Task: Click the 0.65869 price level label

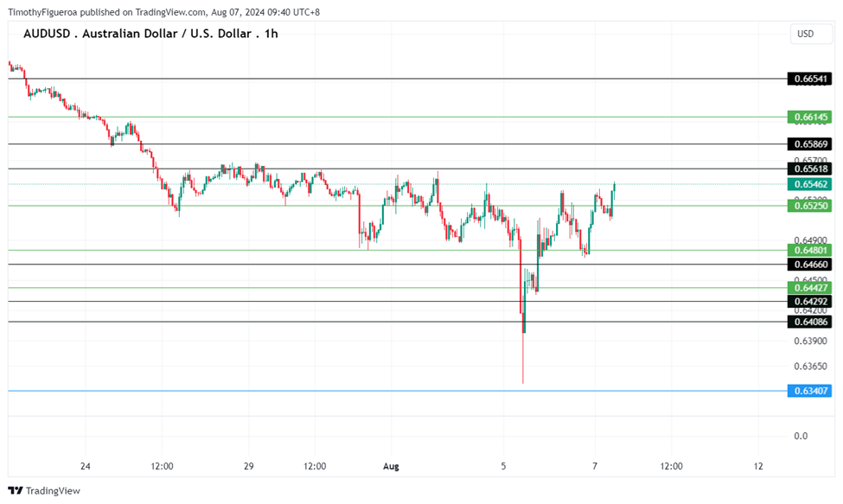Action: [x=810, y=144]
